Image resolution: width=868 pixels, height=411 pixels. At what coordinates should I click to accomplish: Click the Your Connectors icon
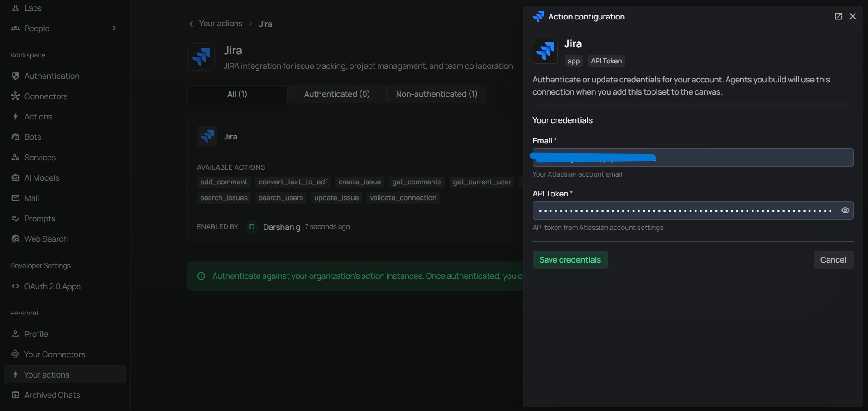(15, 354)
